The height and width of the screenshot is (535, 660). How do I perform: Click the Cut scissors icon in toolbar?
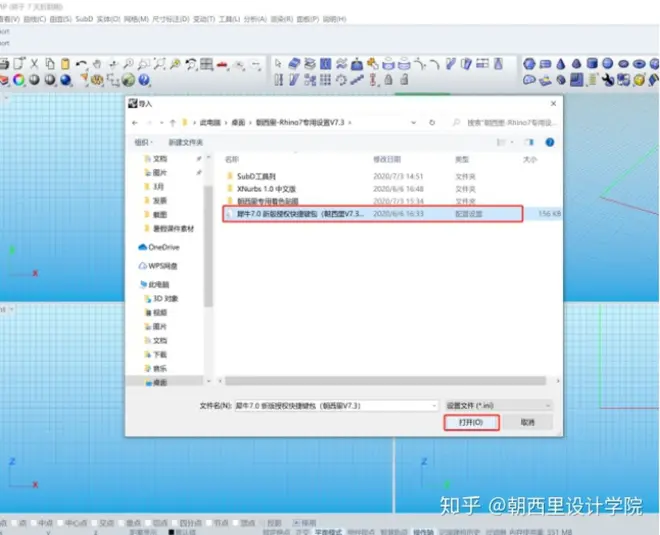tap(34, 64)
